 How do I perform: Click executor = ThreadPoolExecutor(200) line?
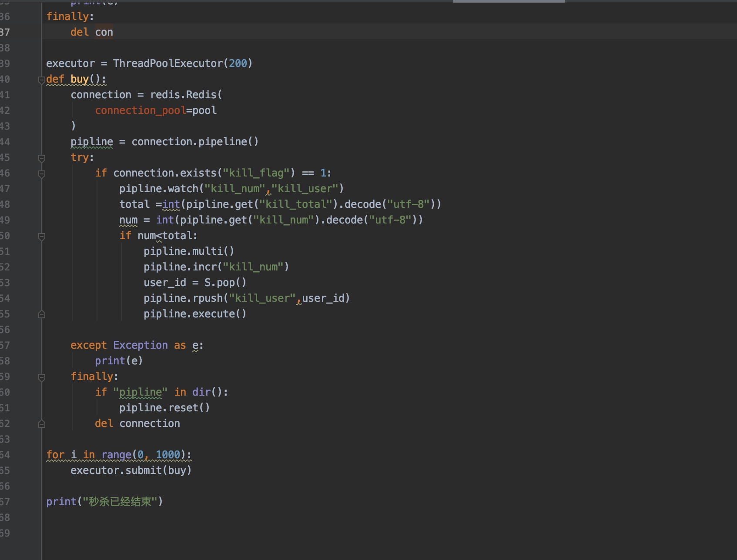pos(149,63)
